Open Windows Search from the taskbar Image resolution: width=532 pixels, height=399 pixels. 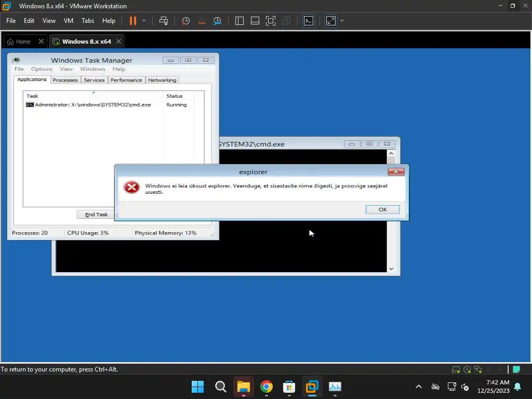pos(220,387)
